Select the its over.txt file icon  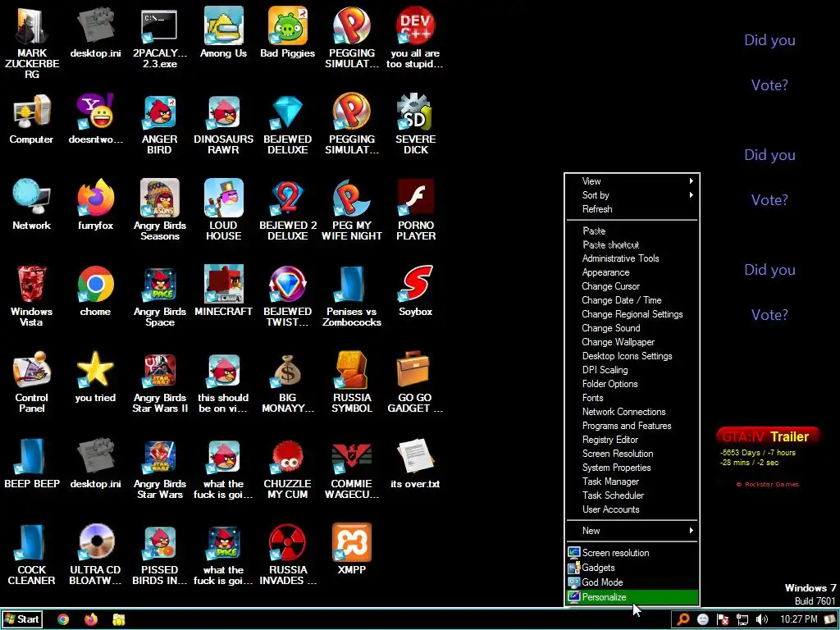(416, 456)
